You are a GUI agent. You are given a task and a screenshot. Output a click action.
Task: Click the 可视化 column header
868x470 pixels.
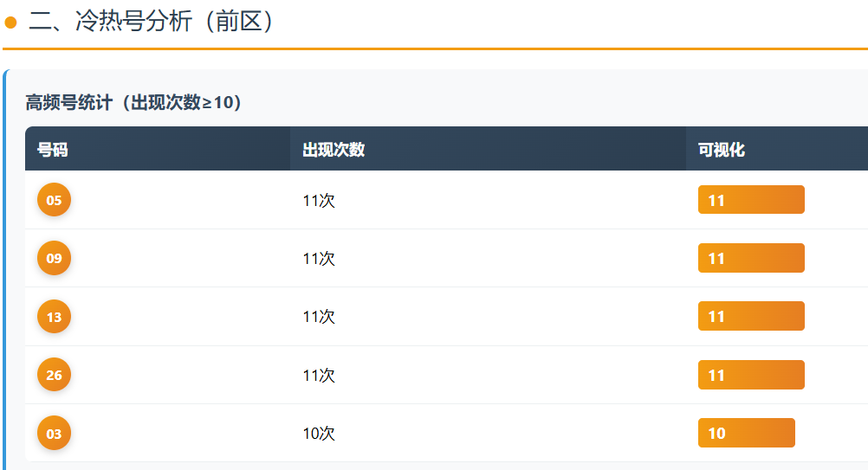722,150
